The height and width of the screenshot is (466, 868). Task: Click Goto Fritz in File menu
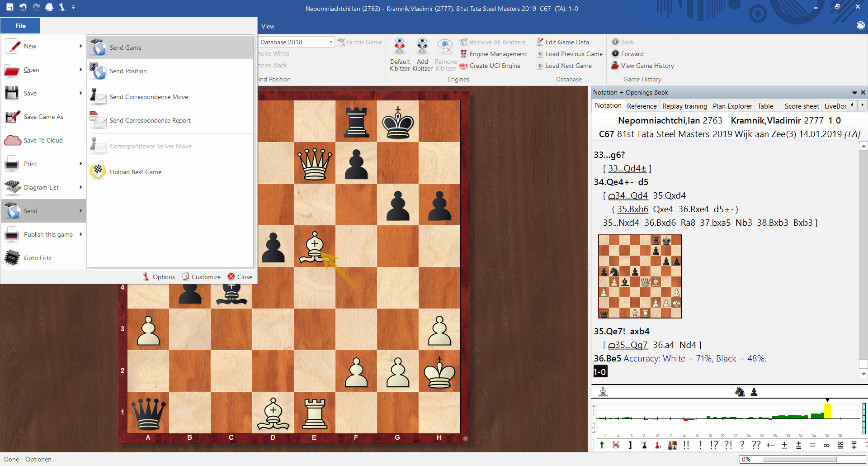[44, 258]
